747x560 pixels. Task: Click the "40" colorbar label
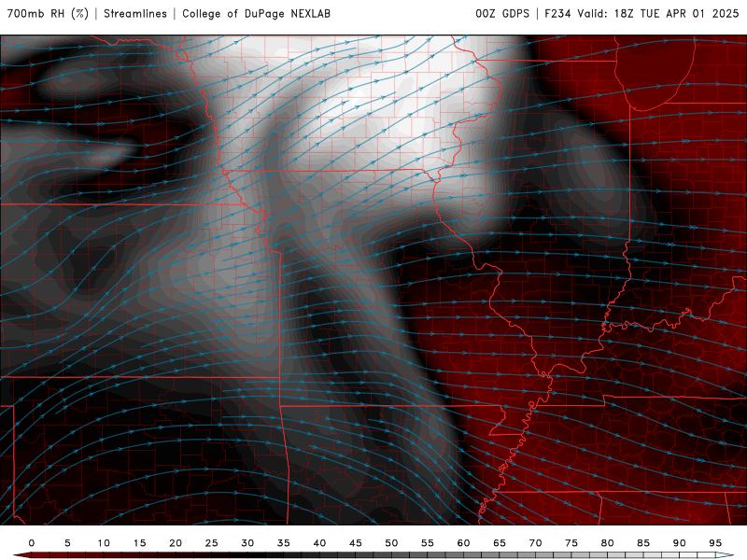click(x=319, y=543)
